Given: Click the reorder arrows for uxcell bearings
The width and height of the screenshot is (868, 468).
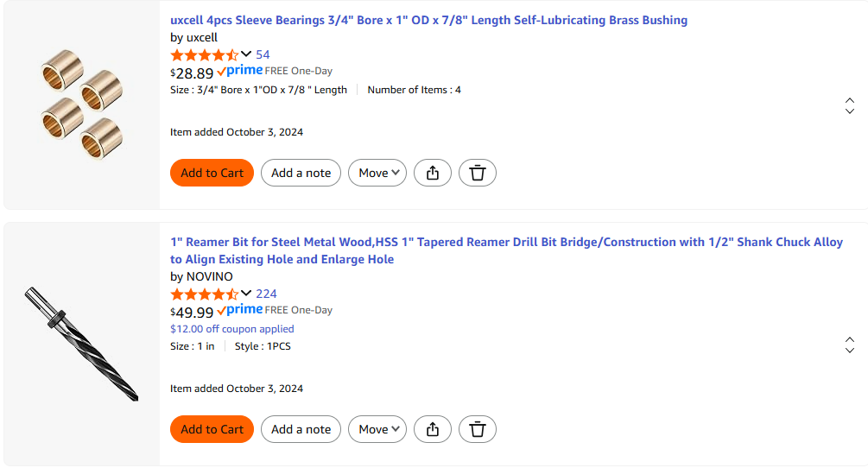Looking at the screenshot, I should point(849,106).
